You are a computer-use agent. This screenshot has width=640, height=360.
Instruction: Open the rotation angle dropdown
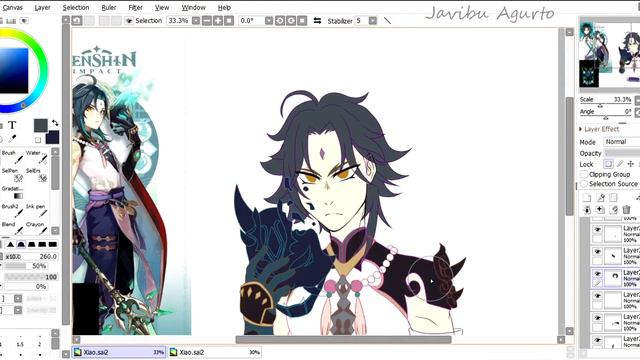[x=269, y=20]
